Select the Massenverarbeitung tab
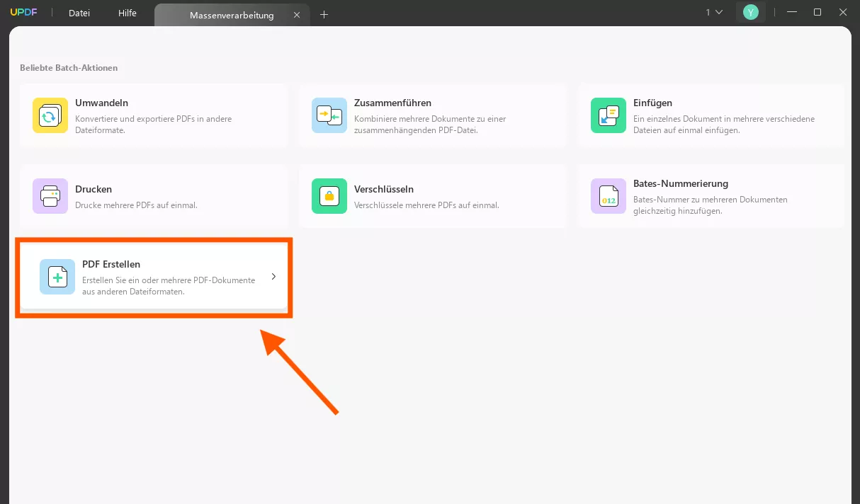 232,15
